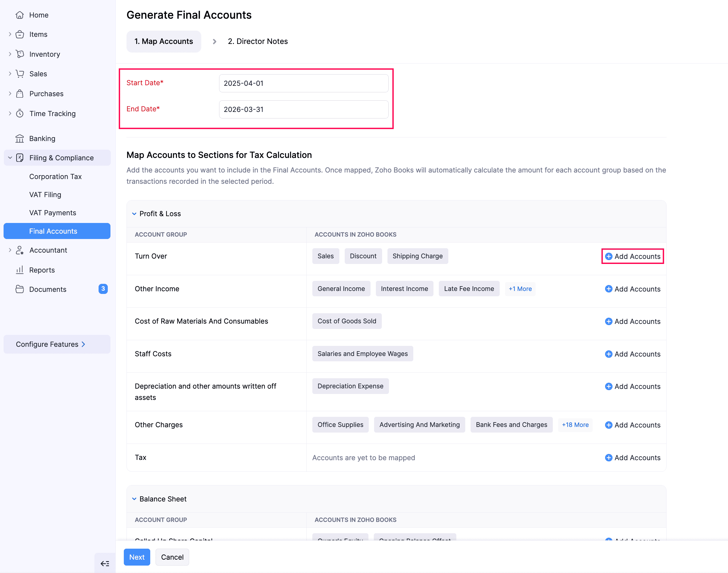Click the Start Date input field
Viewport: 728px width, 573px height.
point(304,83)
